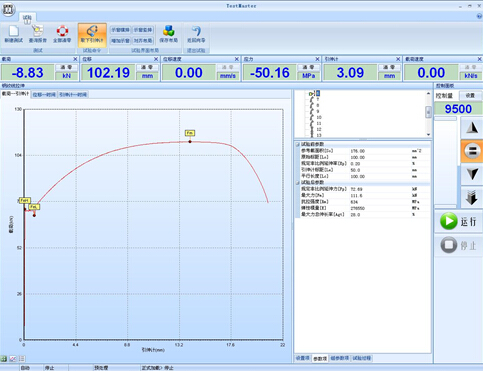The height and width of the screenshot is (371, 483).
Task: Click the align layout ribbon button
Action: pos(143,41)
